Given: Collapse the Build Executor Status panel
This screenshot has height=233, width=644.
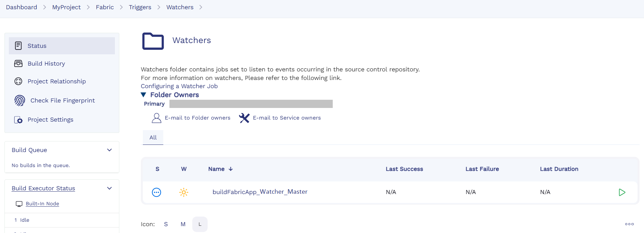Looking at the screenshot, I should pos(109,188).
